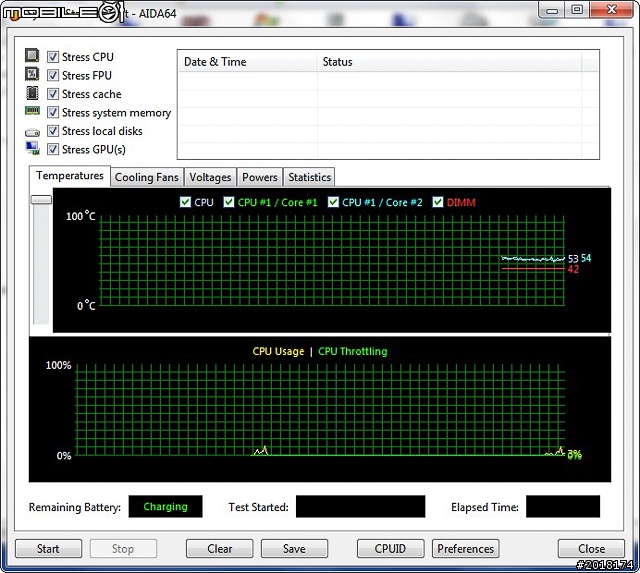Click the monitor icon beside Stress GPU(s)
This screenshot has width=640, height=573.
33,148
